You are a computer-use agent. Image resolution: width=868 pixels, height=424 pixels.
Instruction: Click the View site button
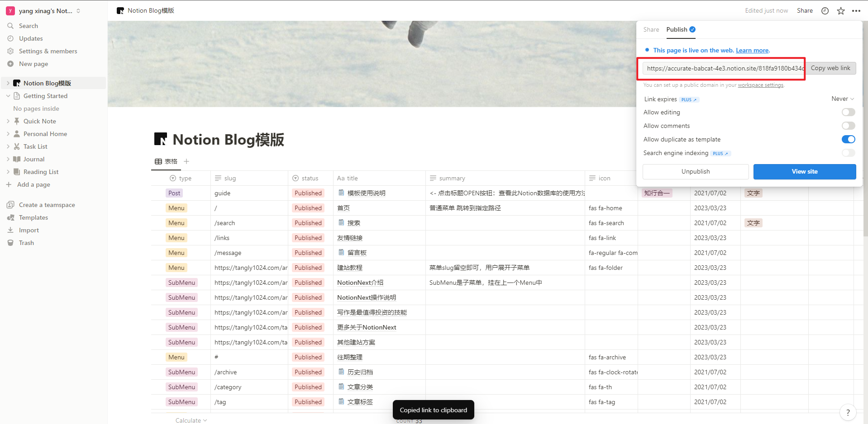(x=805, y=172)
